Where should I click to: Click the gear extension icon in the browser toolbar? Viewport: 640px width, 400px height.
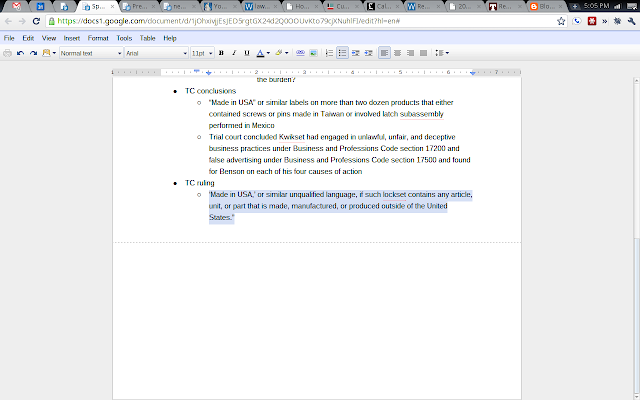click(618, 21)
